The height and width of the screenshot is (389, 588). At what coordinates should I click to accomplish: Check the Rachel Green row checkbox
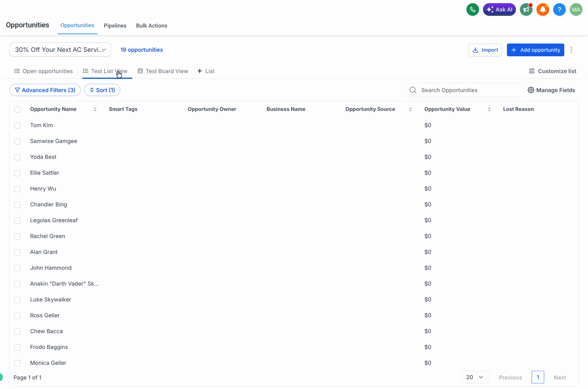tap(17, 236)
